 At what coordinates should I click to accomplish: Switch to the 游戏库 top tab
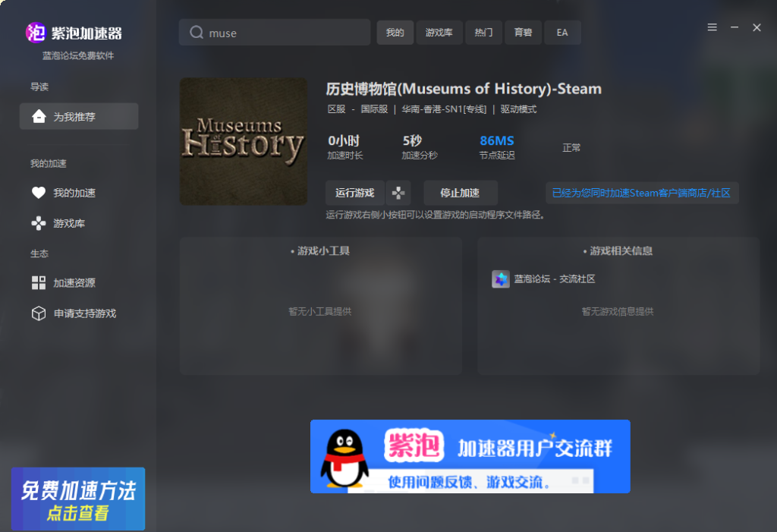click(439, 33)
